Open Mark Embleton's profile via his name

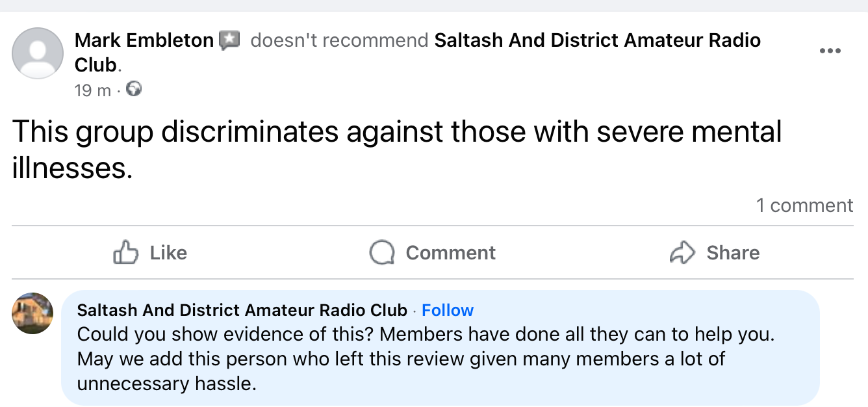point(144,40)
